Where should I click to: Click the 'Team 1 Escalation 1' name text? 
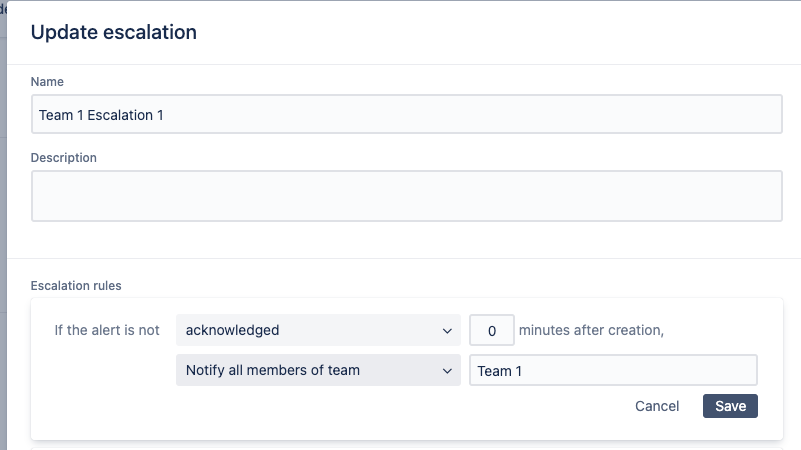(101, 115)
